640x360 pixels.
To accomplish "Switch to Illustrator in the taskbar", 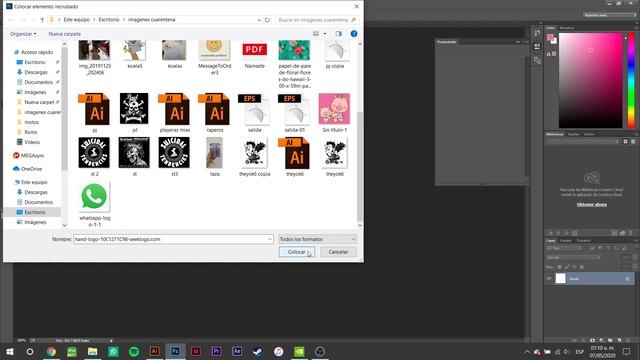I will tap(154, 351).
